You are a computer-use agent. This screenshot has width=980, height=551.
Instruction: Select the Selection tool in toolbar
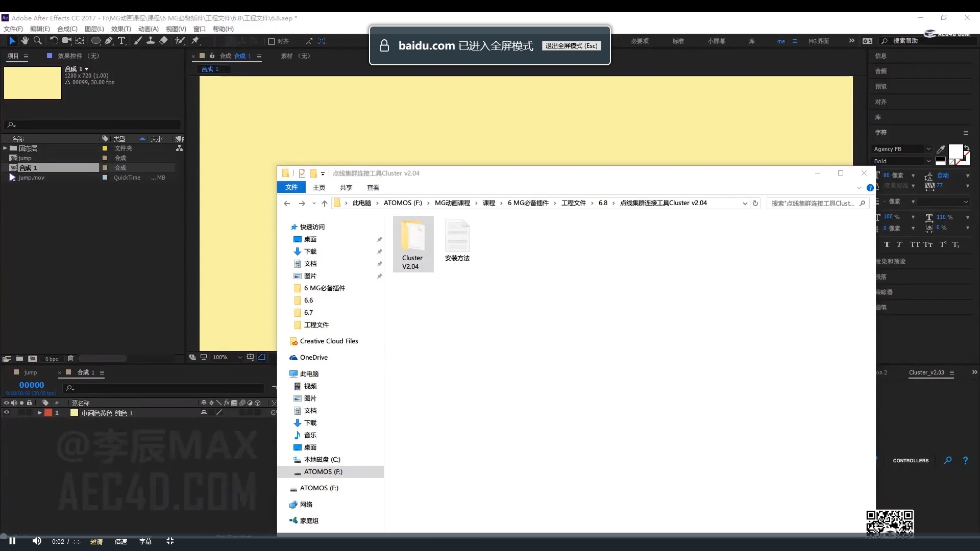[x=11, y=40]
